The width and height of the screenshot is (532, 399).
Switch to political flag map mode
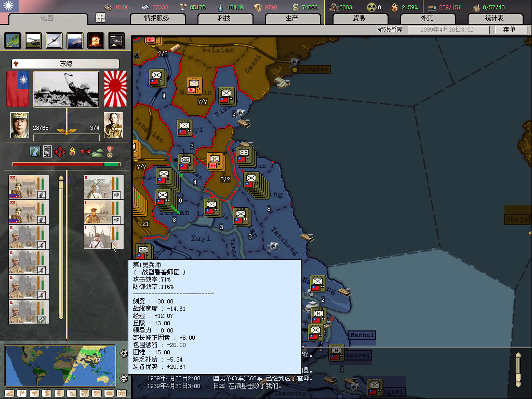(22, 393)
